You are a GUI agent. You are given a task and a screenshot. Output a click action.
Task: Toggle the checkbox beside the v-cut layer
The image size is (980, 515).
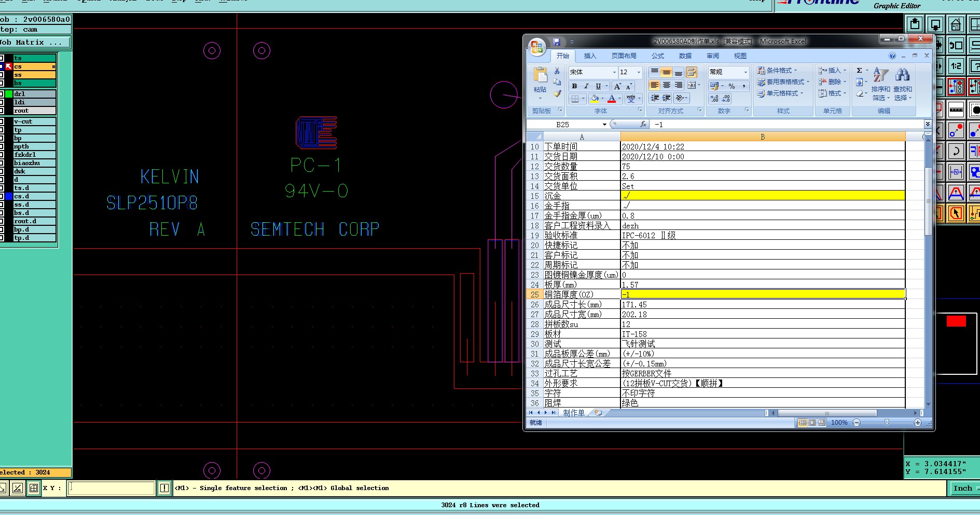click(2, 121)
